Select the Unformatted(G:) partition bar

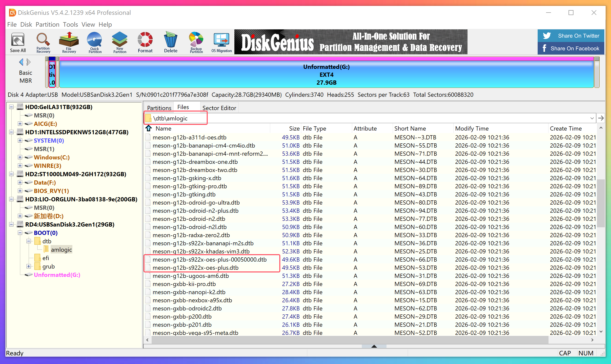point(326,75)
